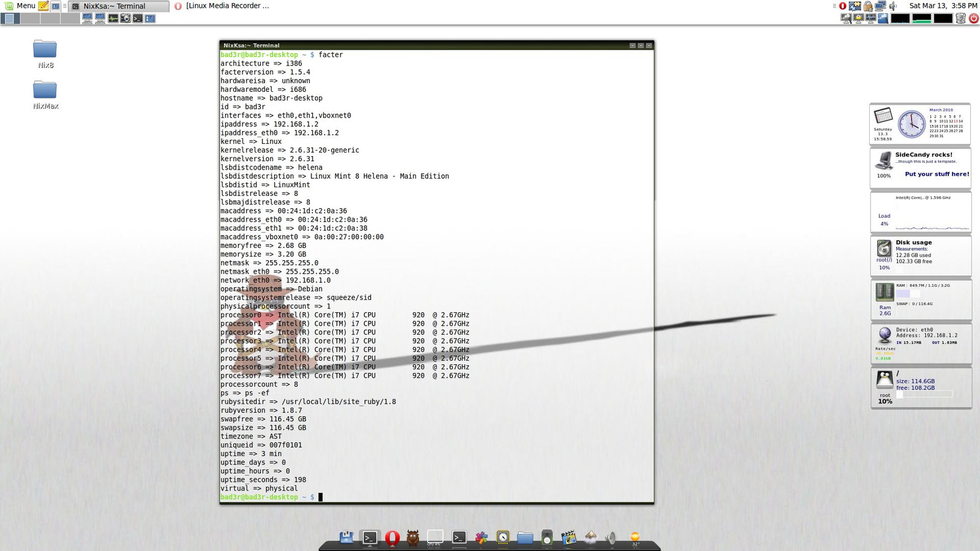Click the 'hostname => bad3r-desktop' line
The height and width of the screenshot is (551, 980).
point(271,98)
